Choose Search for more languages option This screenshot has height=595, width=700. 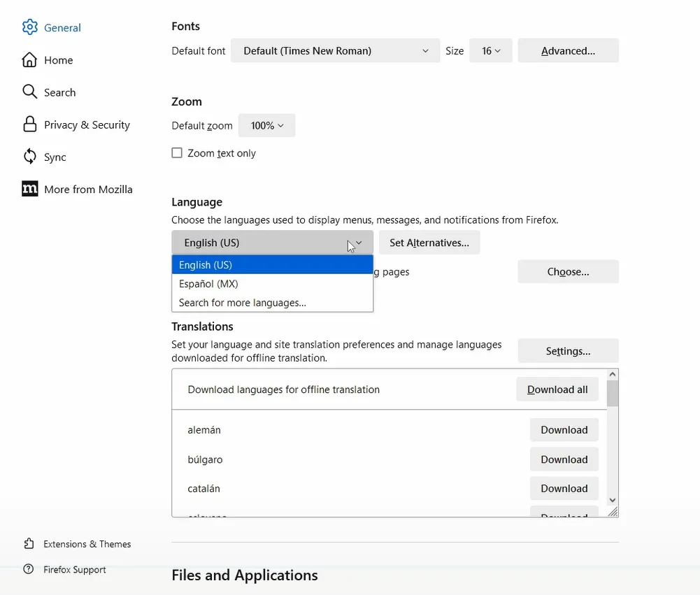(272, 303)
